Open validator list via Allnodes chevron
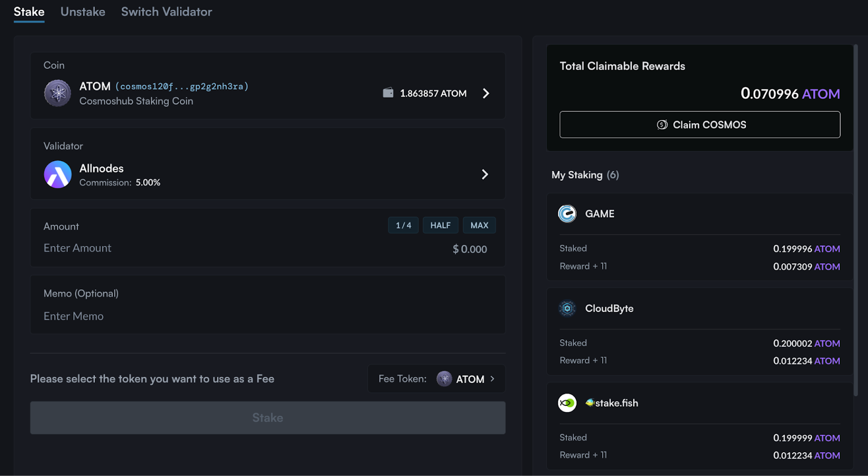Screen dimensions: 868x476 pyautogui.click(x=485, y=174)
